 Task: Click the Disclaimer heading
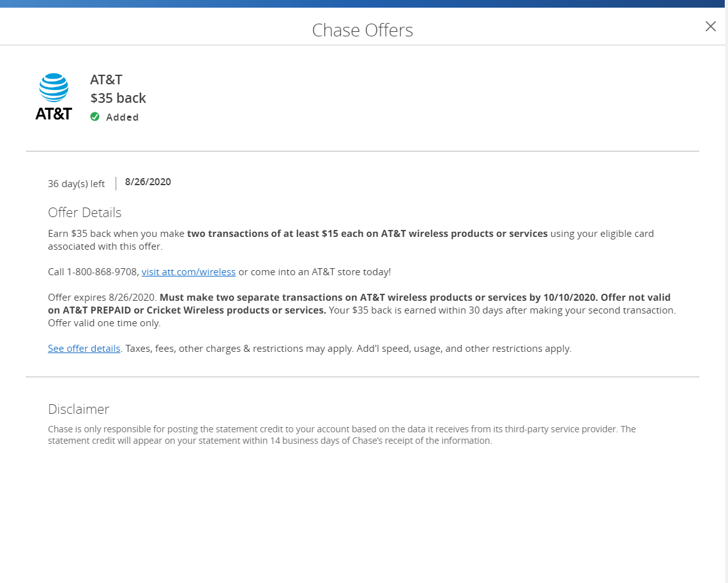click(79, 409)
